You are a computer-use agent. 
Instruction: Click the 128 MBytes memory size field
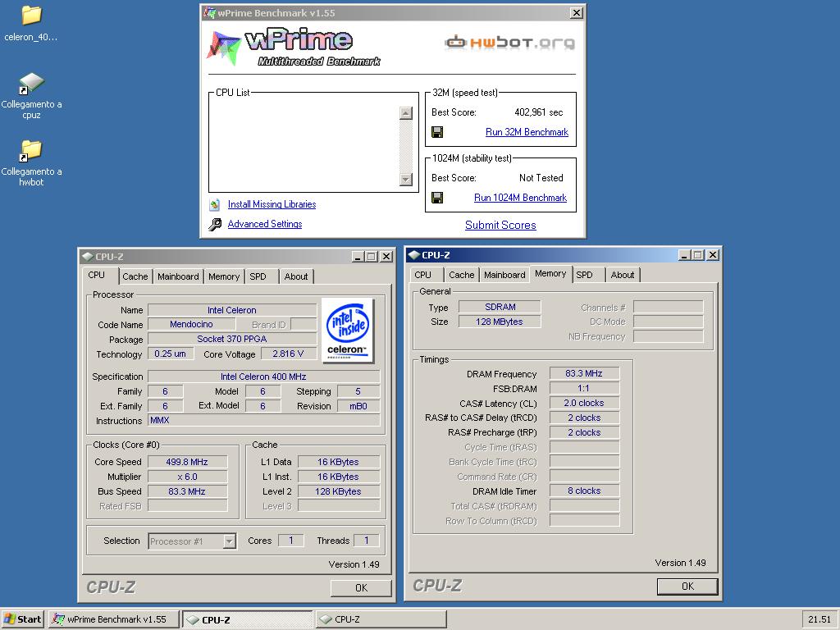[x=500, y=322]
